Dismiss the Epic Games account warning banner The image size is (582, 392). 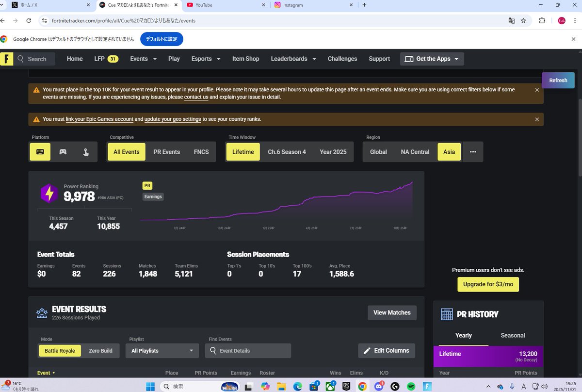coord(537,119)
